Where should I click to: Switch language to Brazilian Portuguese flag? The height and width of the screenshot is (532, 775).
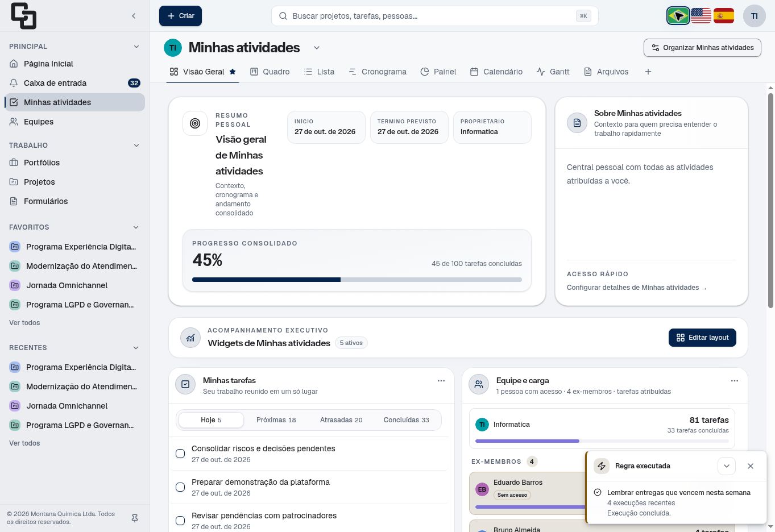[x=678, y=16]
